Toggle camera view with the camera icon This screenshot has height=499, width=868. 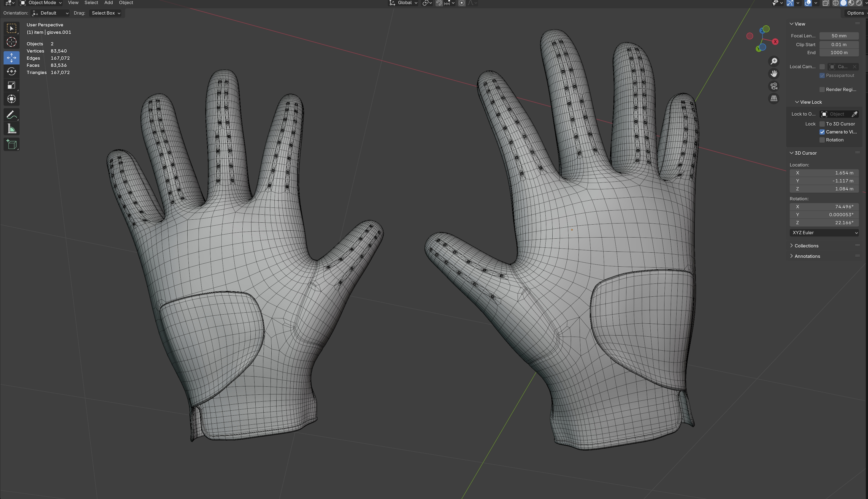pos(774,86)
